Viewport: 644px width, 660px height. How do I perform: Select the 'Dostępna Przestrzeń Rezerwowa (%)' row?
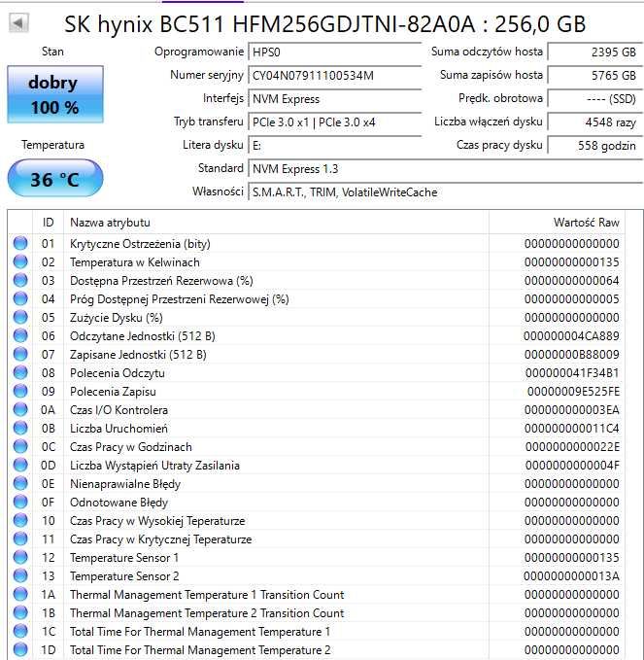click(x=317, y=280)
